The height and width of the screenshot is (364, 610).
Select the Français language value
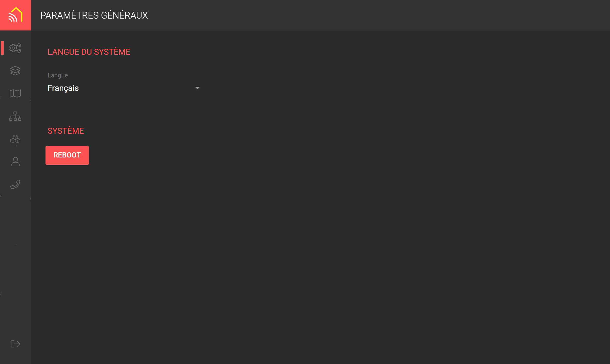pyautogui.click(x=63, y=88)
